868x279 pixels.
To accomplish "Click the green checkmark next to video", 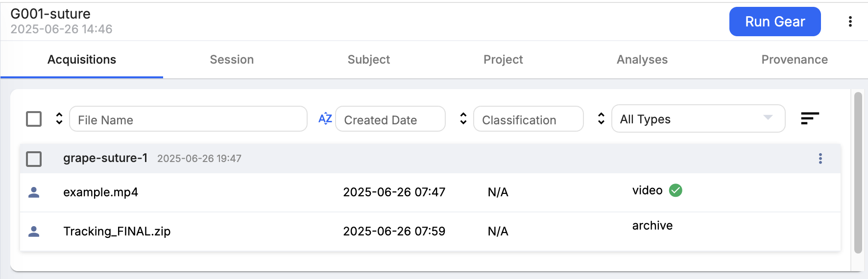I will click(x=675, y=190).
